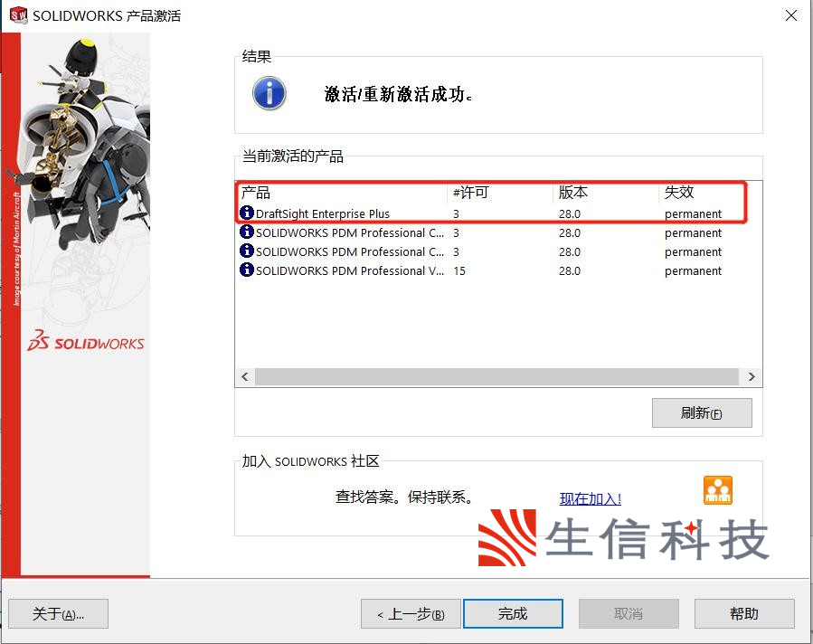Image resolution: width=813 pixels, height=644 pixels.
Task: Click the orange SOLIDWORKS community icon
Action: click(x=718, y=490)
